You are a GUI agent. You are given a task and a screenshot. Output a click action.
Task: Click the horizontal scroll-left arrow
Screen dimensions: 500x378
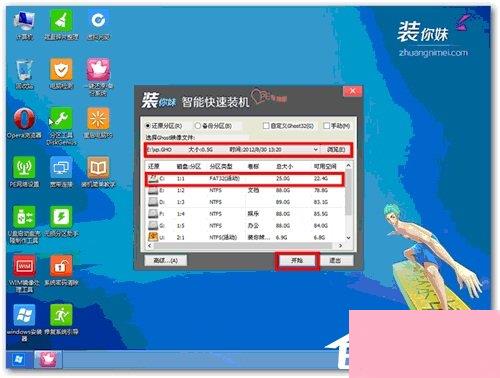click(x=150, y=246)
